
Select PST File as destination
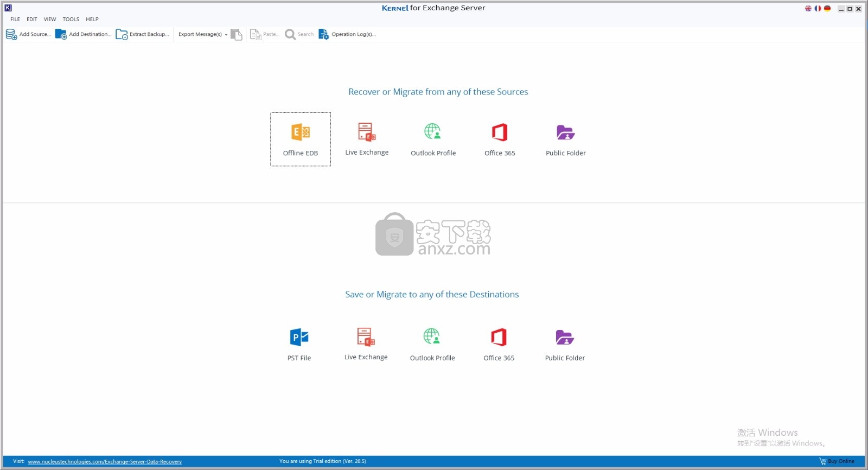(x=299, y=345)
